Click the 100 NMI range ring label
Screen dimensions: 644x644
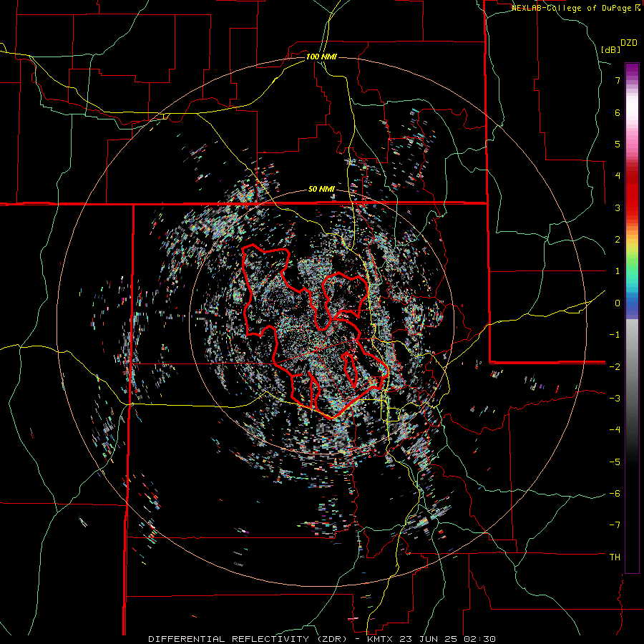click(x=321, y=57)
